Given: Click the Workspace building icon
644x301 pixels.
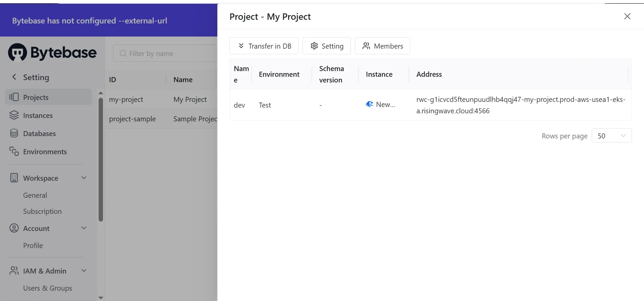Looking at the screenshot, I should [14, 178].
